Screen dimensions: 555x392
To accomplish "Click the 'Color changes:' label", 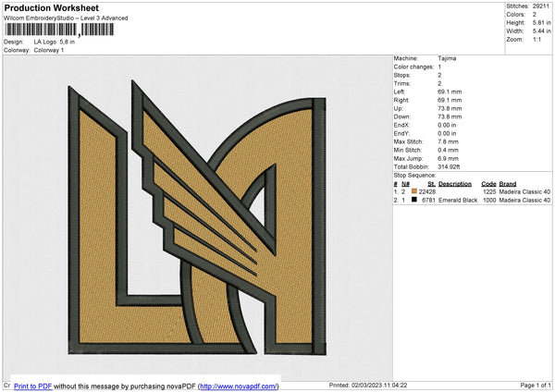I will pos(413,67).
